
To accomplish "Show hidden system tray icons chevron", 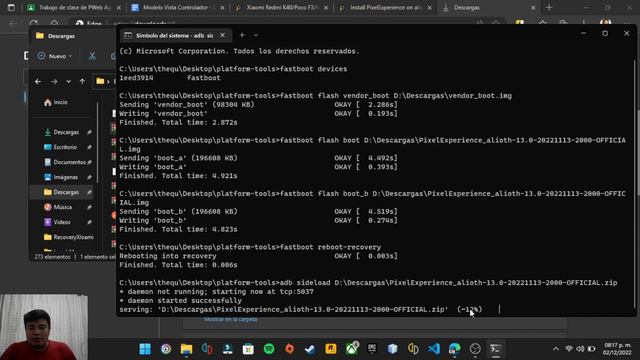I will tap(556, 349).
